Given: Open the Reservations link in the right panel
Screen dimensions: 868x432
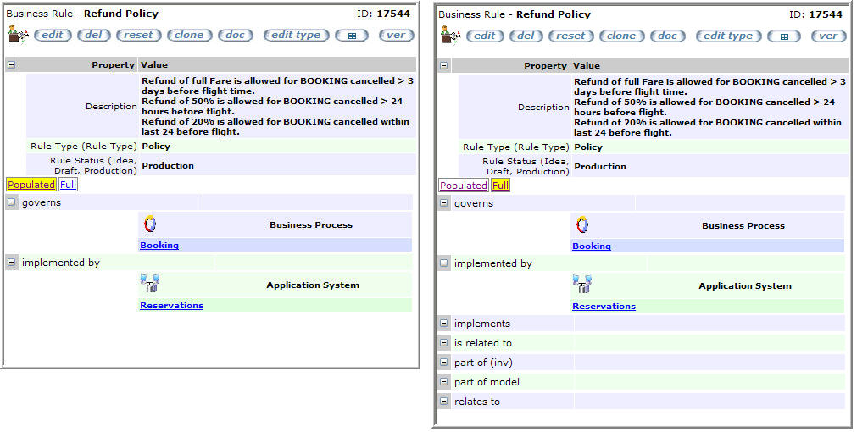Looking at the screenshot, I should tap(604, 307).
